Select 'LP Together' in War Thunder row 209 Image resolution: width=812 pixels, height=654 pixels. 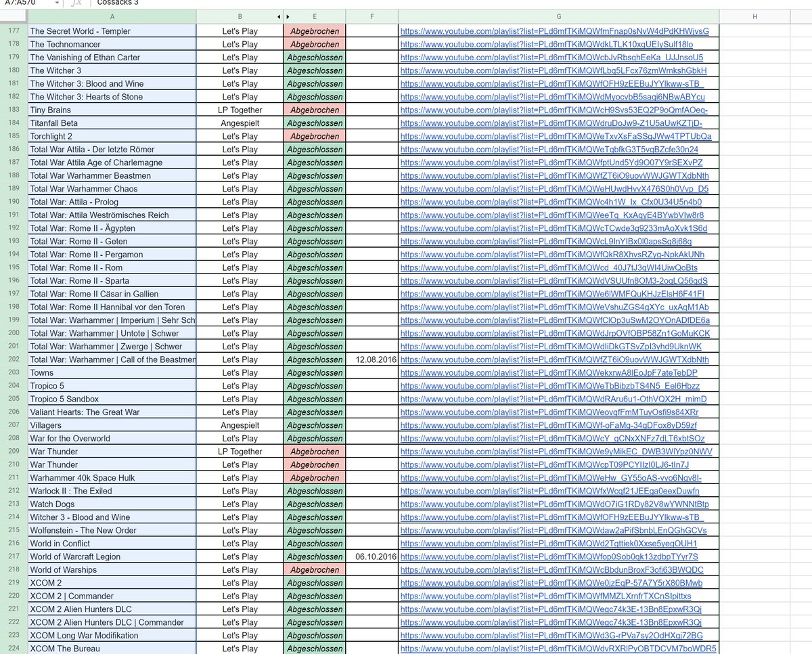(x=240, y=452)
